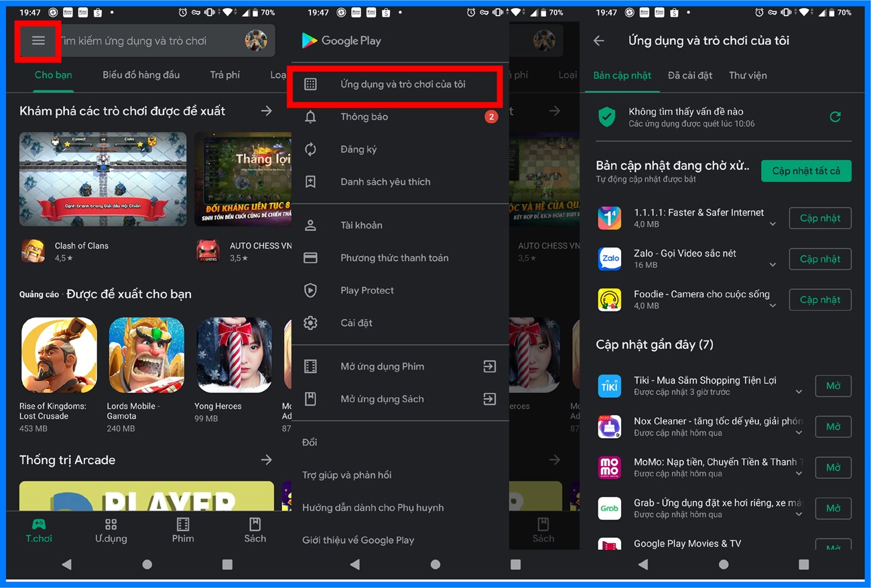Expand details for Nox Cleaner recent update
871x588 pixels.
tap(799, 433)
